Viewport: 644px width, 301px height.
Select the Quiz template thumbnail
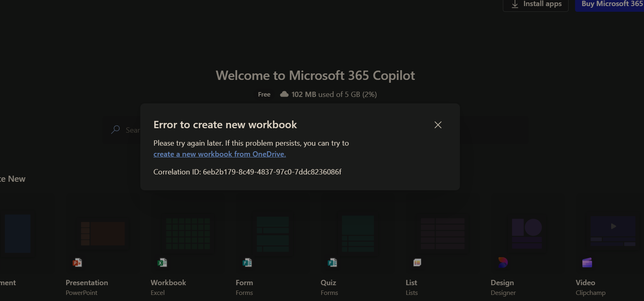click(358, 234)
